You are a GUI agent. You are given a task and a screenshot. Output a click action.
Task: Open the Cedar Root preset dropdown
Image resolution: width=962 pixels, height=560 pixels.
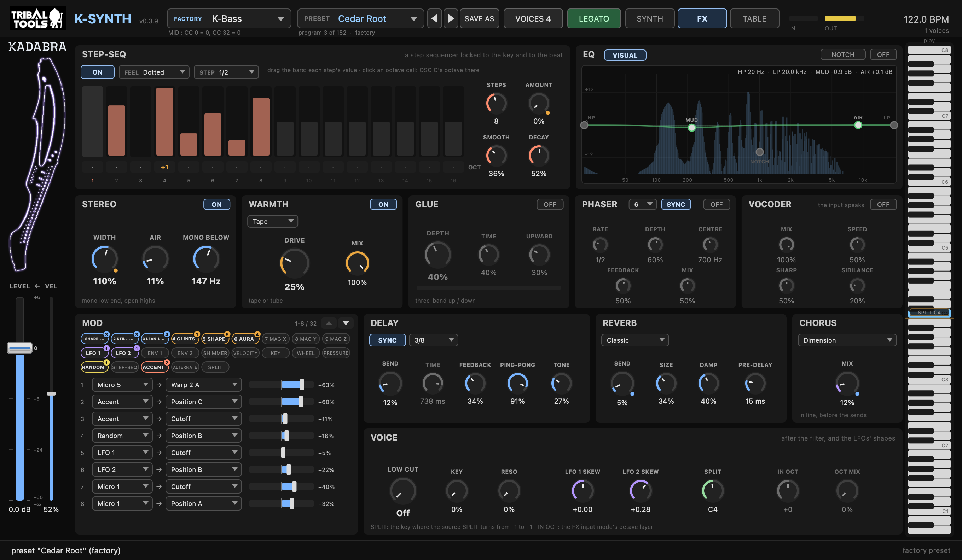click(x=360, y=18)
